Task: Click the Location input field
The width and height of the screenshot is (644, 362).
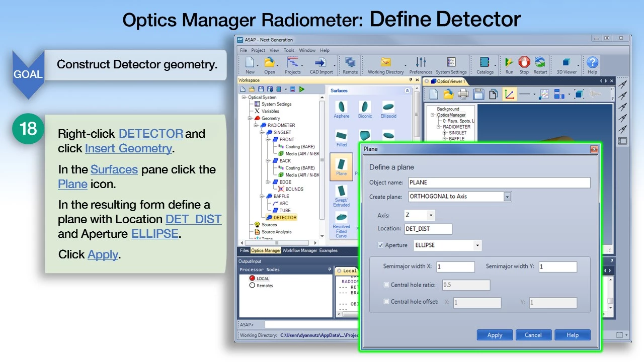Action: coord(428,229)
